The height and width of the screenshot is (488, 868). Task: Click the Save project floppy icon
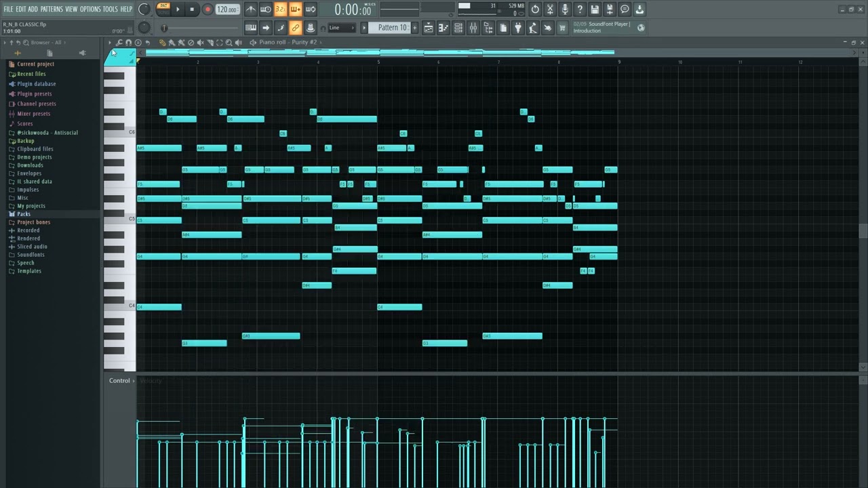(595, 9)
